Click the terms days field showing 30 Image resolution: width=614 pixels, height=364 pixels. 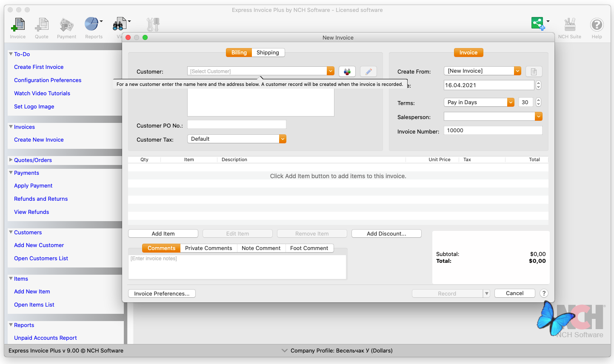[526, 102]
